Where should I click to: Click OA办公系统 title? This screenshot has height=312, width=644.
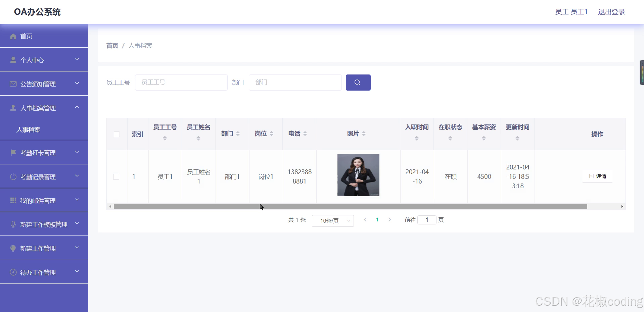coord(37,12)
